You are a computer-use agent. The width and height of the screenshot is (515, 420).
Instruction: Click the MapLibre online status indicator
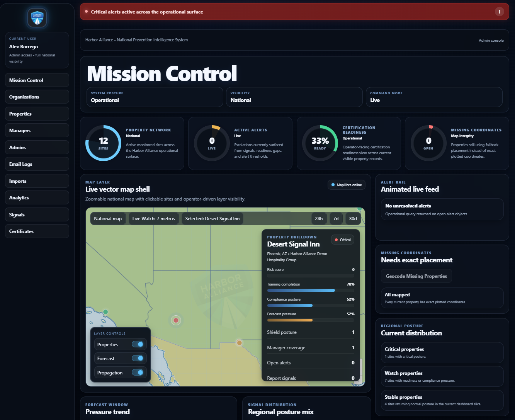point(346,185)
